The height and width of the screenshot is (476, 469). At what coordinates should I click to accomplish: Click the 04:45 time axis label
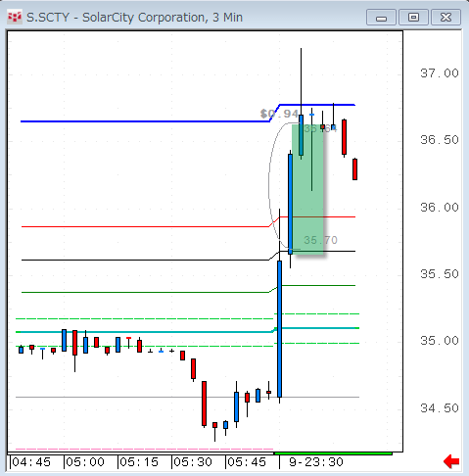click(31, 462)
